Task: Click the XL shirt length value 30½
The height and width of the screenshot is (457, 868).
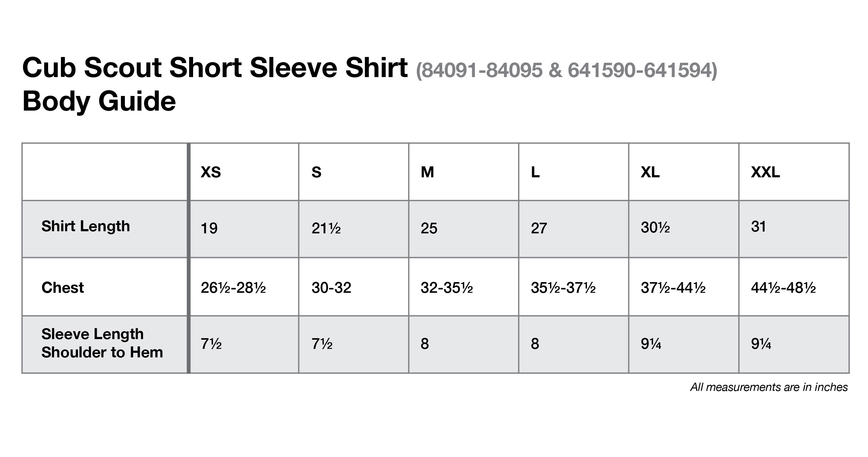Action: 655,228
